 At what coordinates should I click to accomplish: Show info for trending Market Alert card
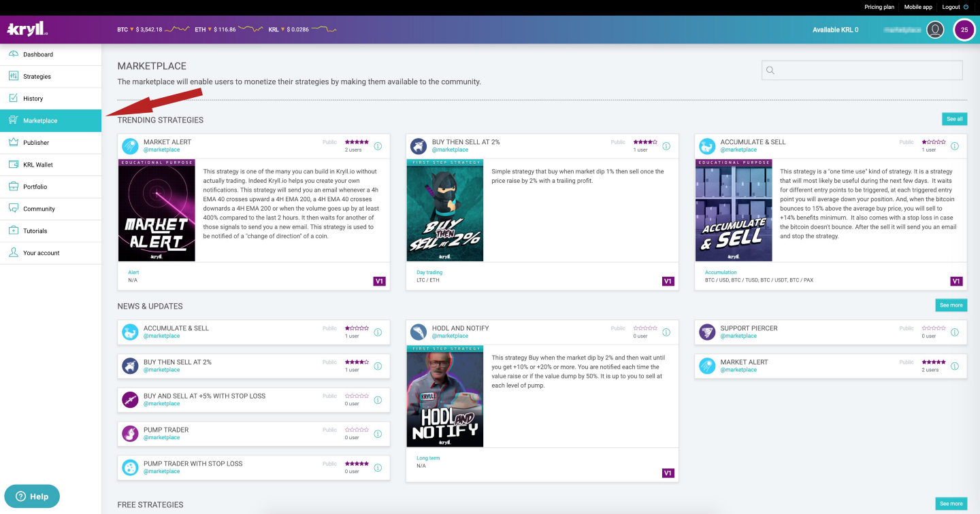pos(378,146)
